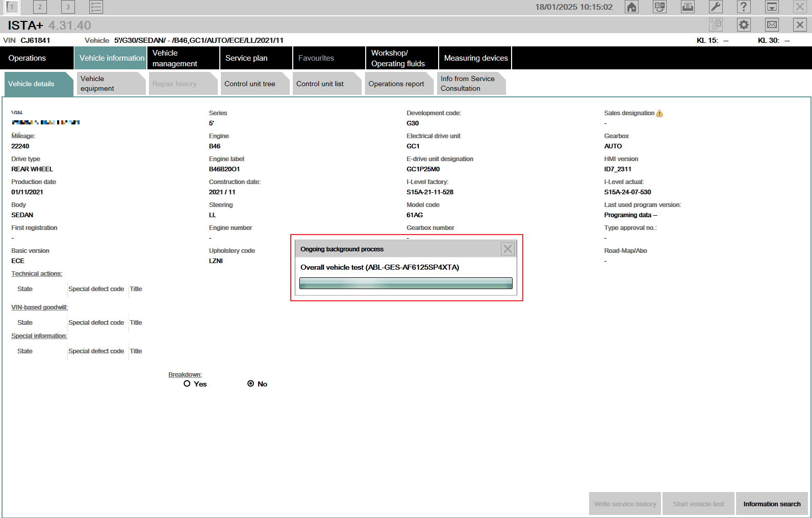Click the overall vehicle test progress bar
812x518 pixels.
[405, 283]
